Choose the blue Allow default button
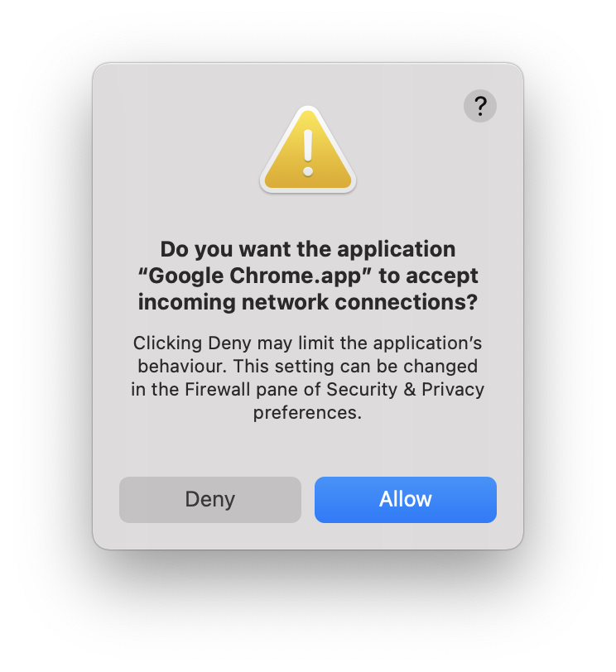The image size is (616, 672). (x=405, y=499)
